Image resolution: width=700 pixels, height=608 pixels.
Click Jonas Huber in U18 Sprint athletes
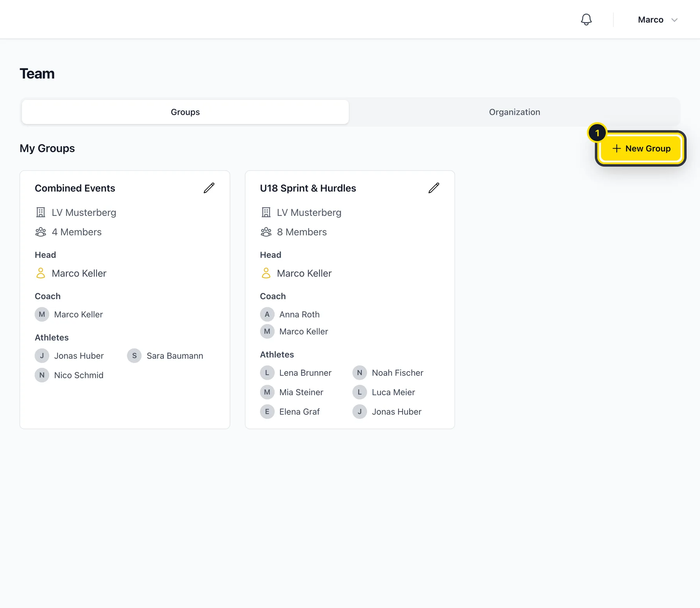(396, 412)
